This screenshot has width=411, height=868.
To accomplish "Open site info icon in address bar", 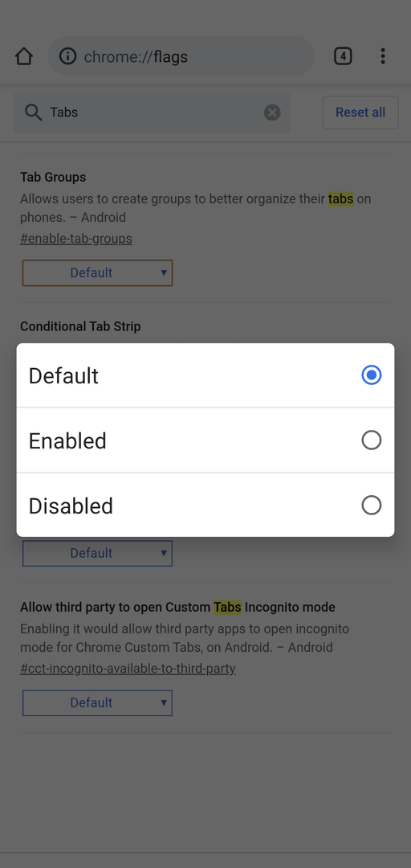I will coord(67,56).
